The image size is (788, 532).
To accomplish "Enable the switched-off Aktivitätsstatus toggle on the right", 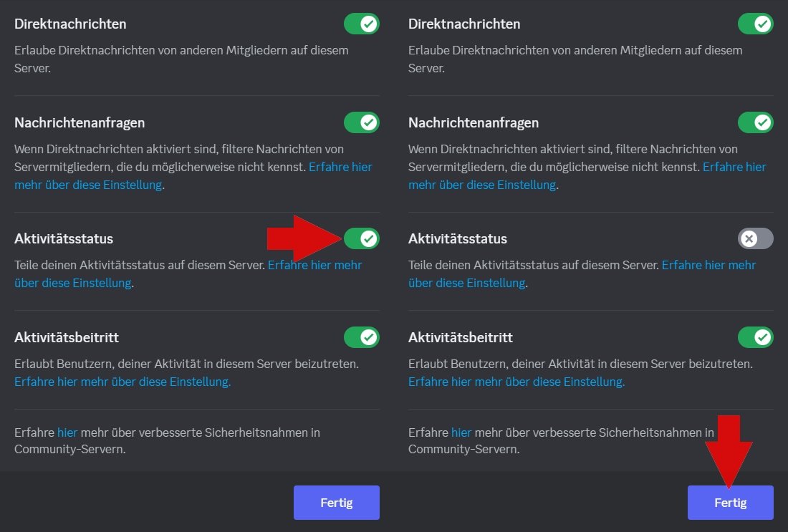I will coord(755,238).
